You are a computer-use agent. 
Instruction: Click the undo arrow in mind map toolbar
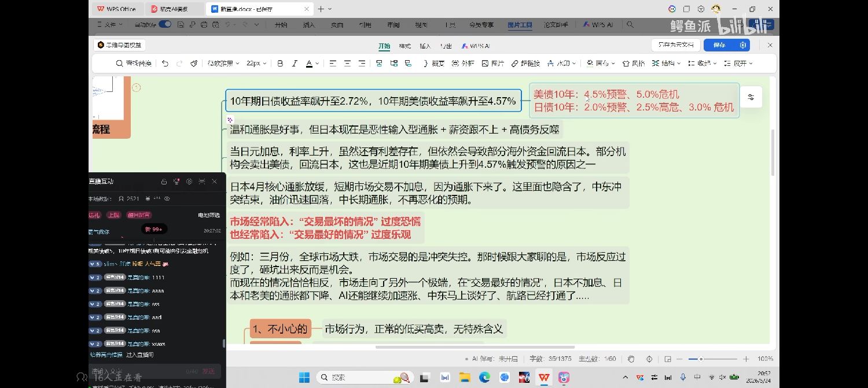[165, 64]
